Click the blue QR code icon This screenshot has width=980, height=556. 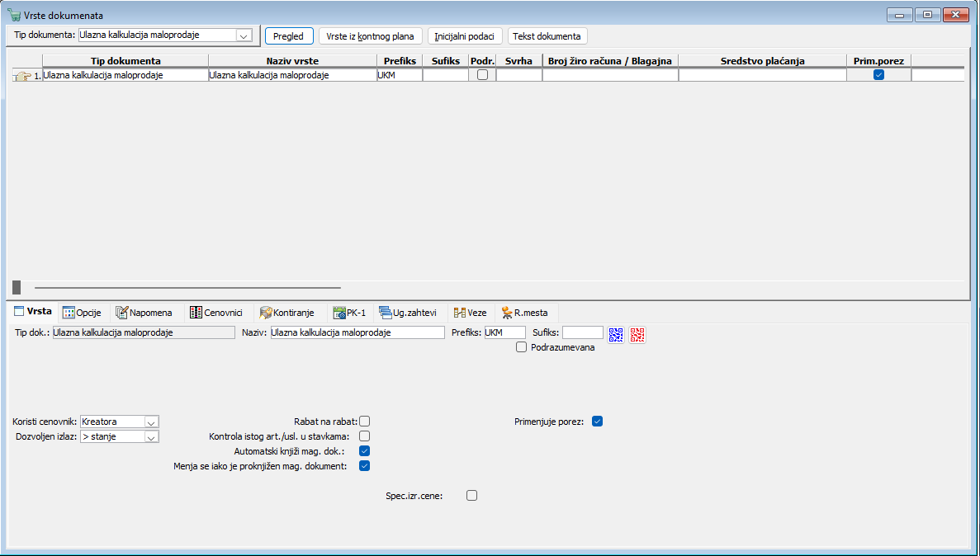click(x=616, y=335)
